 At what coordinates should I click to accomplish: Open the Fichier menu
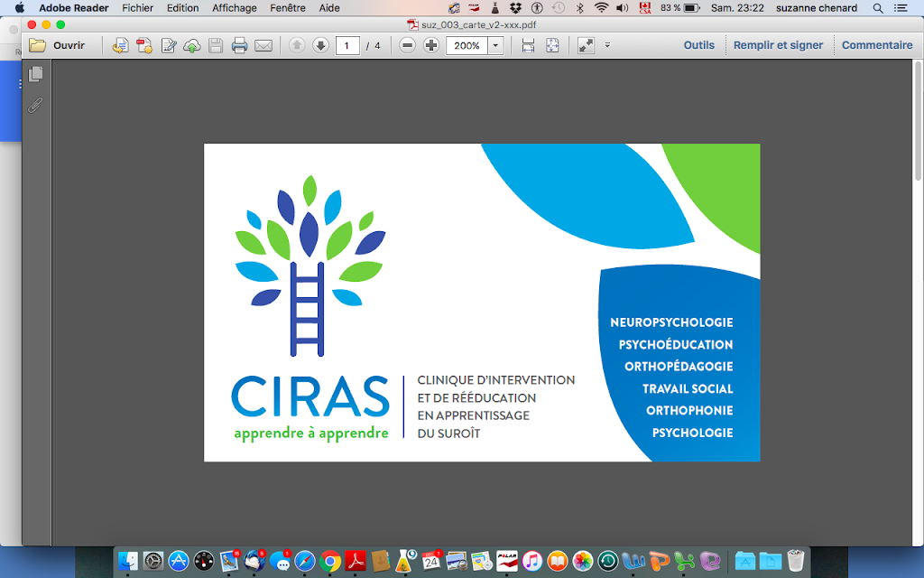pyautogui.click(x=137, y=8)
